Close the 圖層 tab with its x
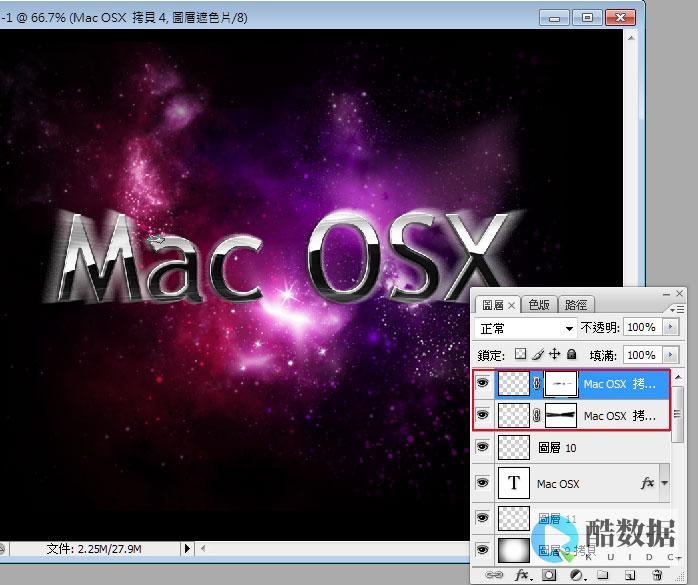Image resolution: width=698 pixels, height=585 pixels. click(512, 305)
